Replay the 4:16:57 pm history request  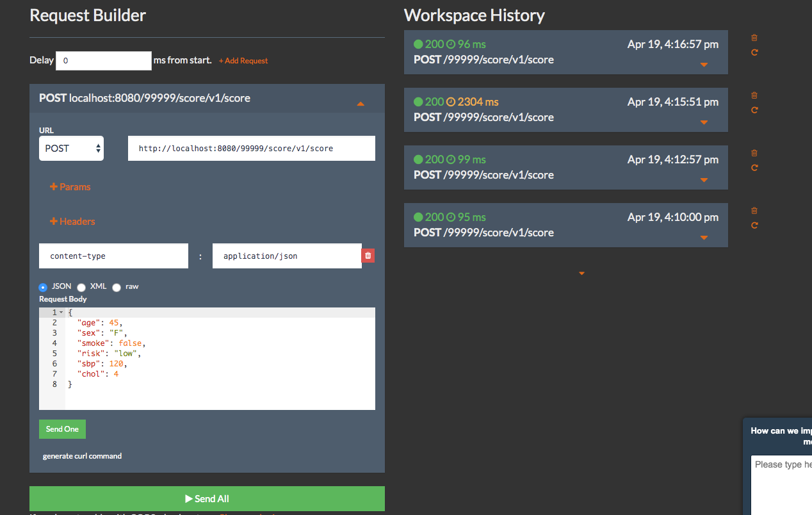click(x=754, y=53)
